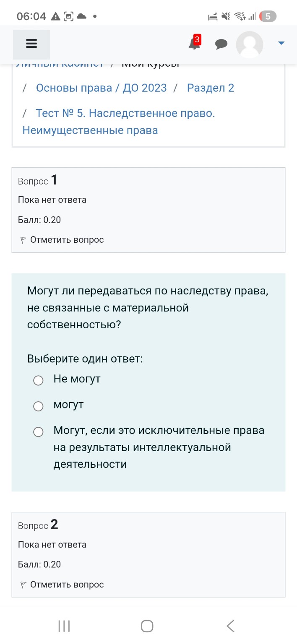Open recent apps from the navigation bar

coord(63,626)
